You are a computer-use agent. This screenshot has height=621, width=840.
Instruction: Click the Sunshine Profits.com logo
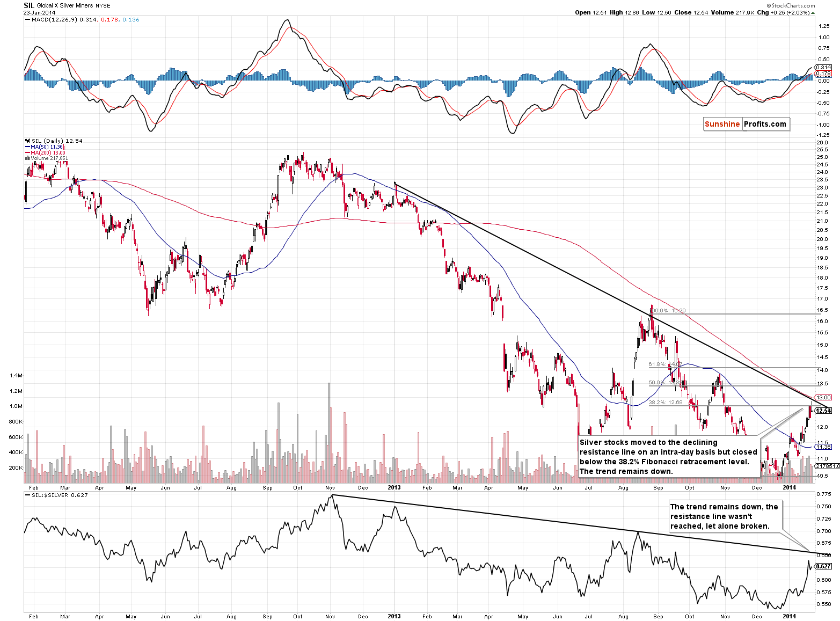click(x=746, y=124)
